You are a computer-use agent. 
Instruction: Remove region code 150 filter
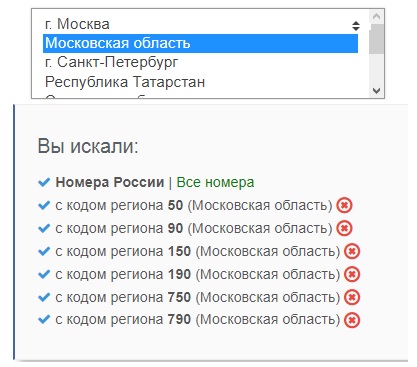352,251
